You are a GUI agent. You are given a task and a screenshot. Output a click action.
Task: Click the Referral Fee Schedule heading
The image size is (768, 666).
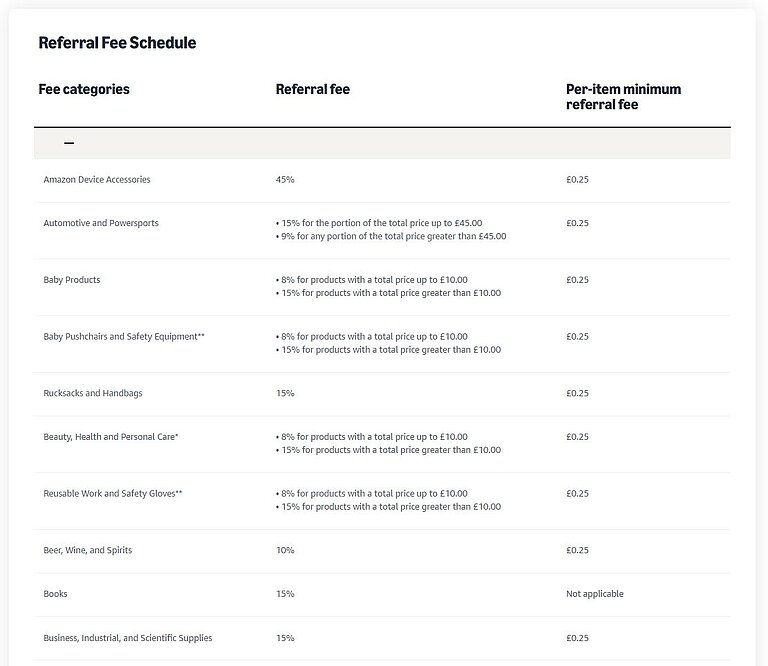(117, 43)
